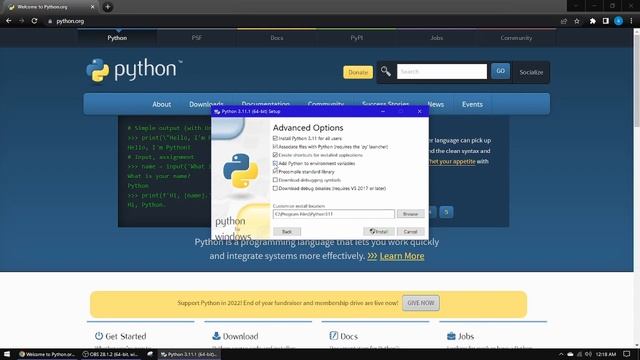The width and height of the screenshot is (640, 360).
Task: Open Chrome three-dot menu
Action: click(x=631, y=21)
